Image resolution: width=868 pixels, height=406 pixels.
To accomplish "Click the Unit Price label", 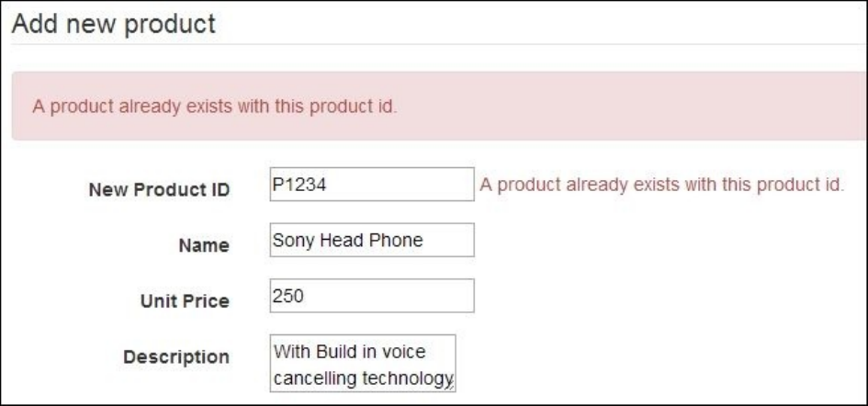I will 185,300.
